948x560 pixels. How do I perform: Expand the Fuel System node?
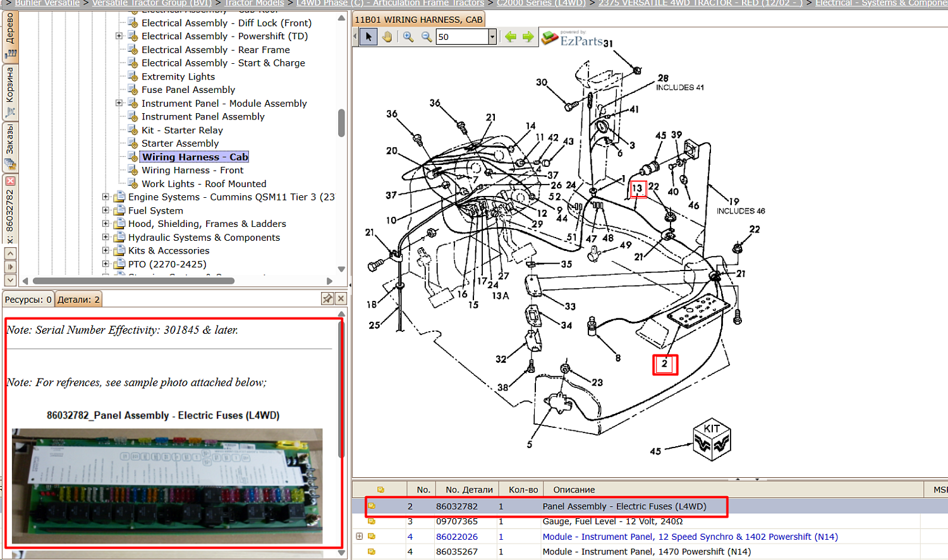click(x=106, y=210)
